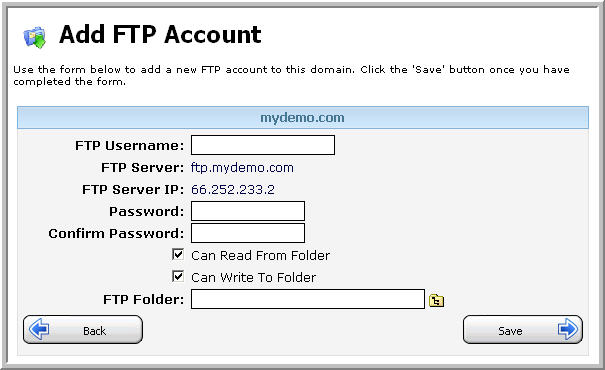Click into the Password field
This screenshot has width=605, height=370.
pyautogui.click(x=248, y=211)
